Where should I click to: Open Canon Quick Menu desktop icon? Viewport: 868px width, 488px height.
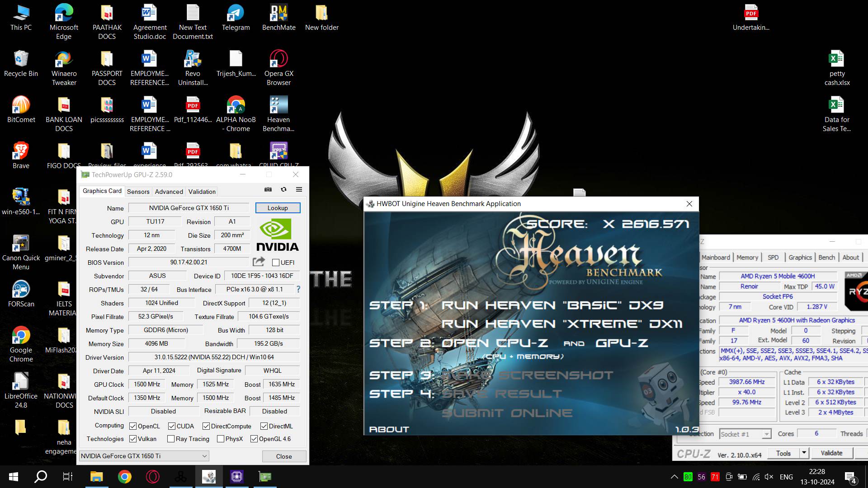[x=21, y=252]
